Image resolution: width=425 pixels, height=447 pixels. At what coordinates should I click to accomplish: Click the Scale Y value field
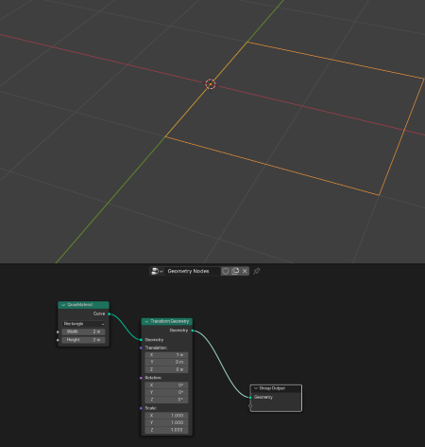click(167, 423)
